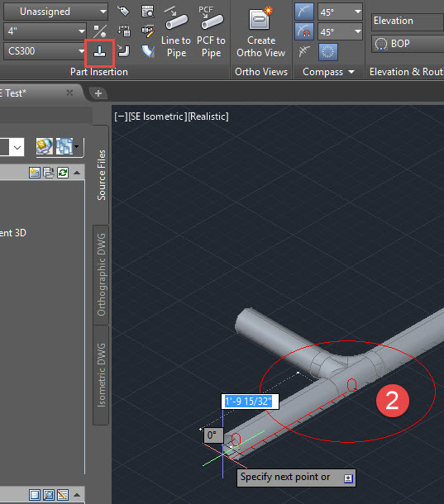
Task: Click the Ortho Views panel title
Action: click(261, 72)
